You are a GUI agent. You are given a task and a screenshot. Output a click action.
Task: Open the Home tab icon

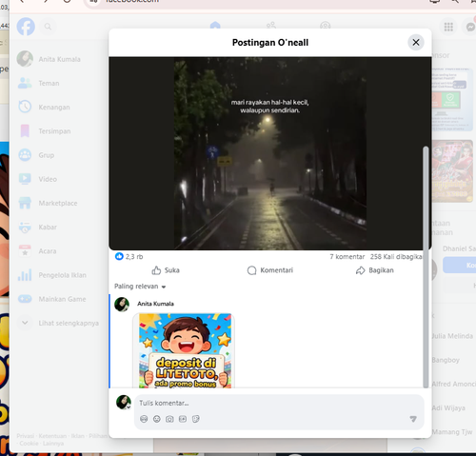click(x=215, y=26)
